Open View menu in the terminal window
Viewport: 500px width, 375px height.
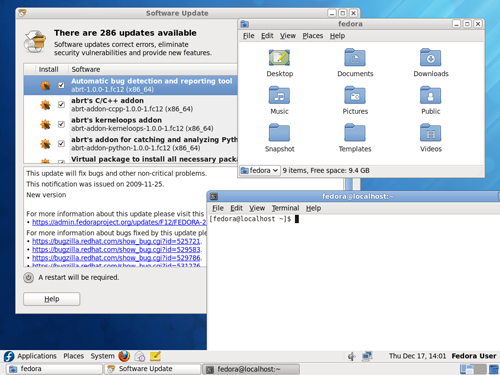(257, 208)
